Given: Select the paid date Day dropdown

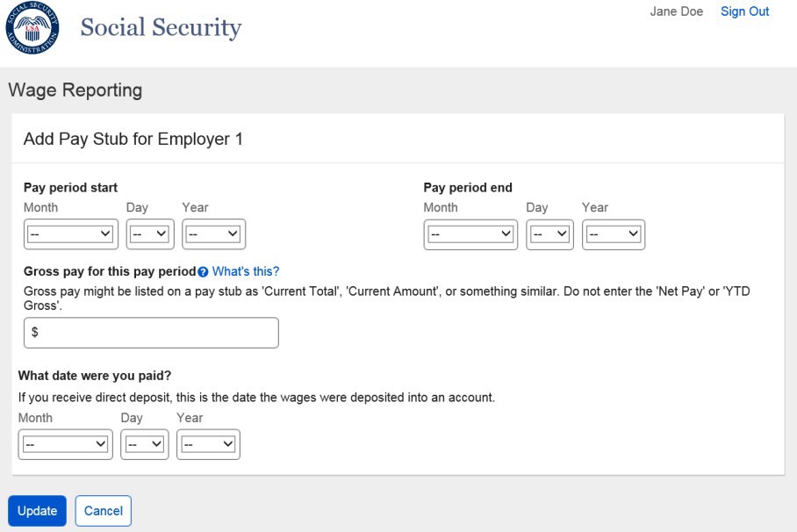Looking at the screenshot, I should click(x=145, y=444).
